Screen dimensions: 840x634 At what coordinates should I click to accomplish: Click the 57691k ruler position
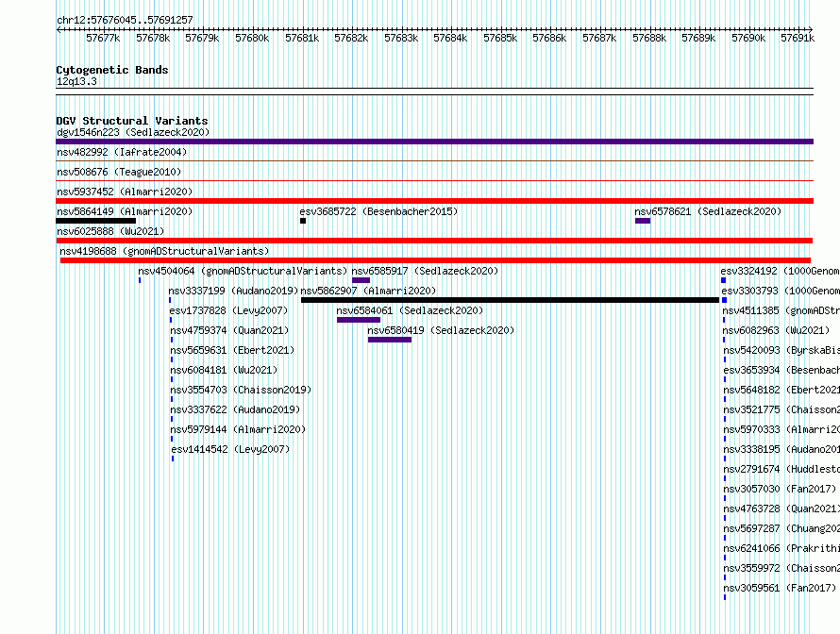pyautogui.click(x=798, y=38)
